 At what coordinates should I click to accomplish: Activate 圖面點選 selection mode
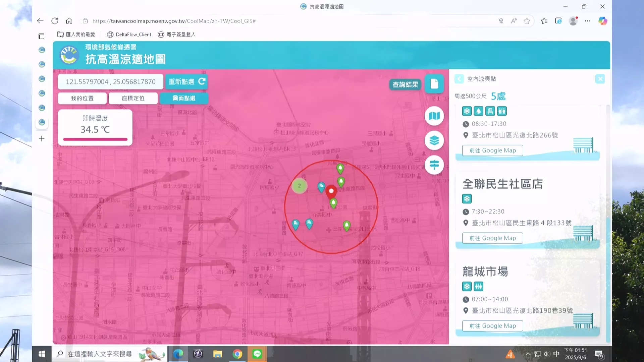tap(184, 98)
